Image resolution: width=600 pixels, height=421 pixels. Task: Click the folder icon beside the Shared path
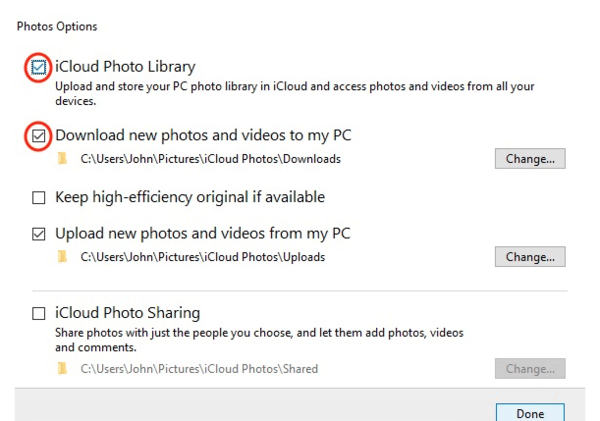pos(62,369)
